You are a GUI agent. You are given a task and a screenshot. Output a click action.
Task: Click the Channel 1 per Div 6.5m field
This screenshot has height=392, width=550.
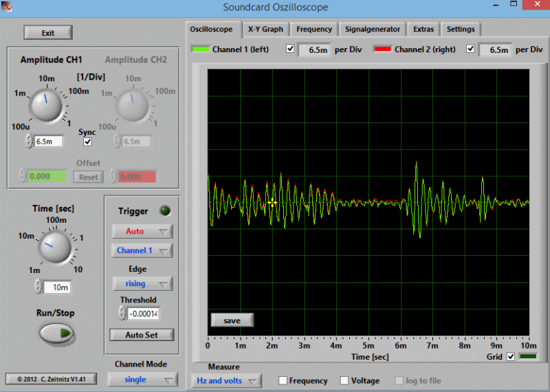point(315,50)
